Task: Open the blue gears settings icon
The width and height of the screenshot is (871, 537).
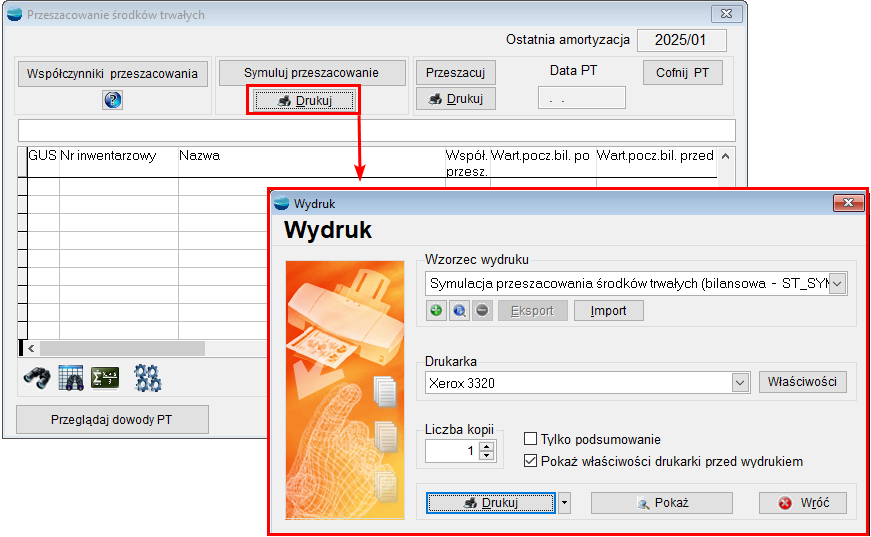Action: (x=148, y=378)
